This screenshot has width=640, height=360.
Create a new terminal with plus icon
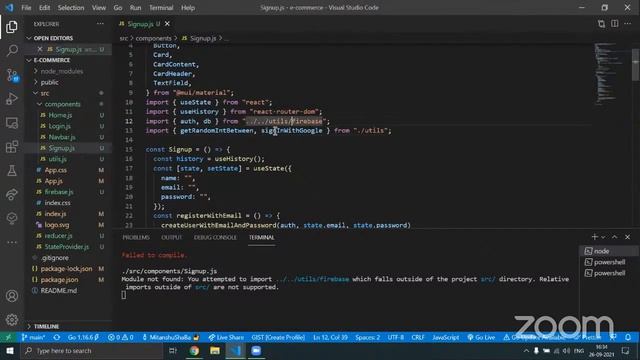coord(595,237)
